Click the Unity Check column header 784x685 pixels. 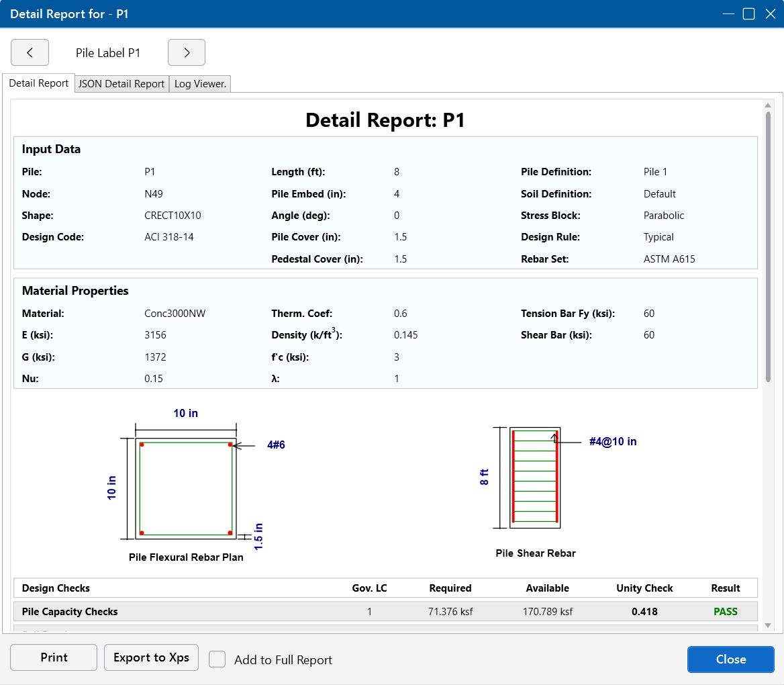pyautogui.click(x=644, y=588)
